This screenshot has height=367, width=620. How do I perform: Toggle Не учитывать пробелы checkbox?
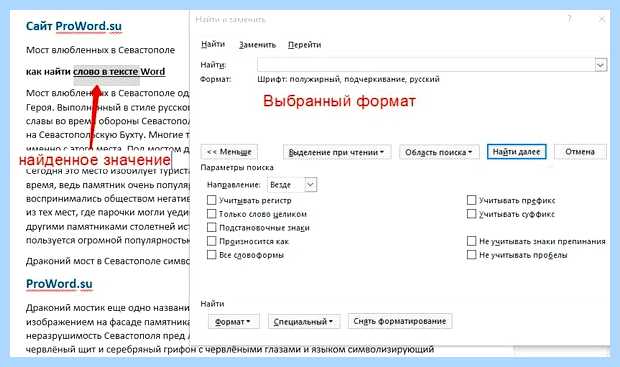click(x=471, y=255)
